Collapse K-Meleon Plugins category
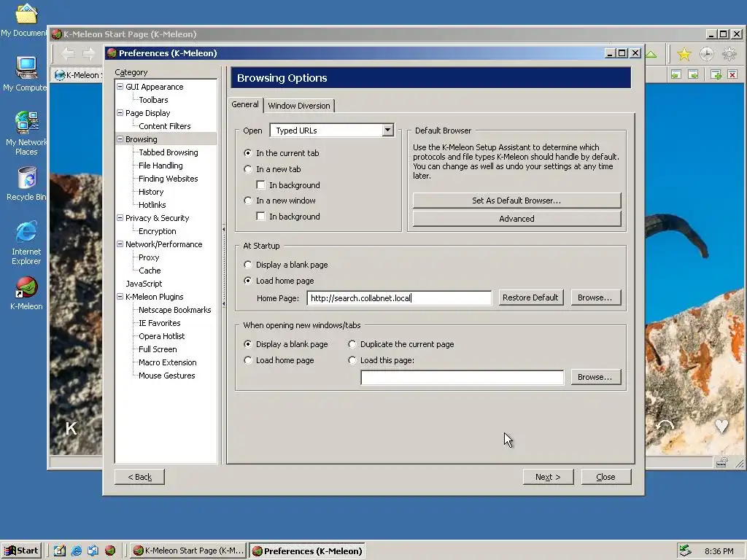The image size is (747, 560). point(120,296)
